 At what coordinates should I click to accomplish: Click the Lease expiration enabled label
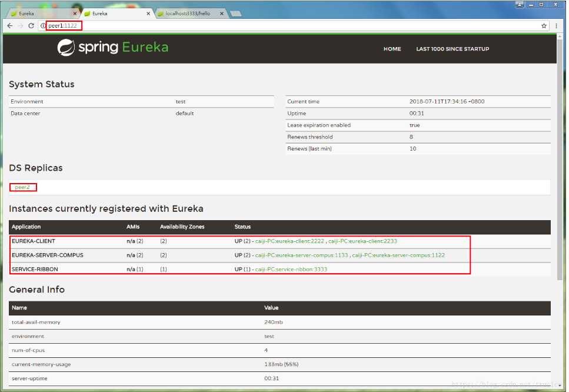tap(319, 125)
